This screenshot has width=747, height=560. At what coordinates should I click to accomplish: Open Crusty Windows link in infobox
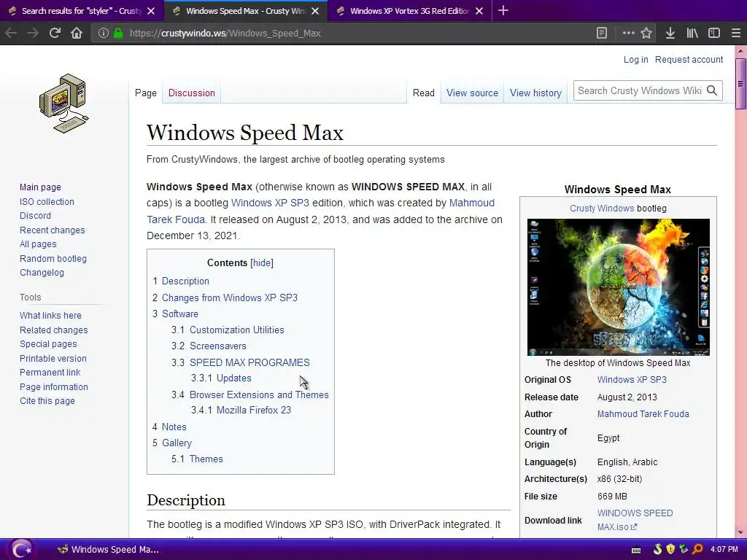[602, 208]
